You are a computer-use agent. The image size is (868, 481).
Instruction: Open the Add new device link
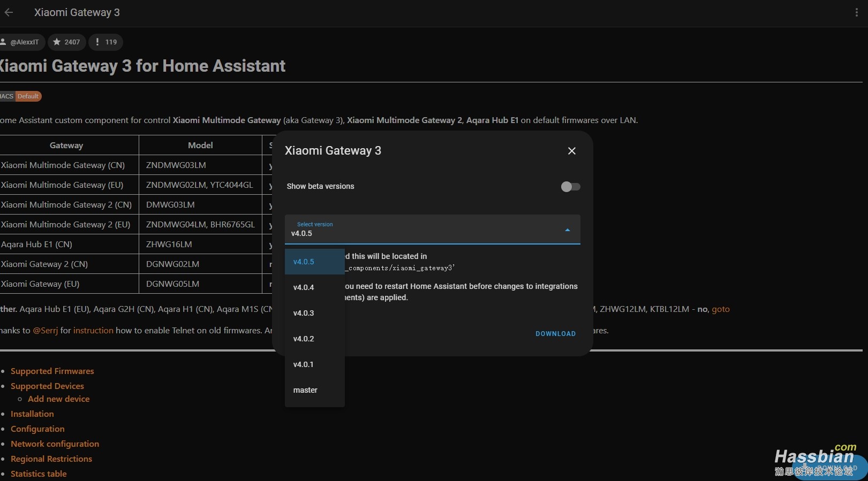(x=58, y=399)
